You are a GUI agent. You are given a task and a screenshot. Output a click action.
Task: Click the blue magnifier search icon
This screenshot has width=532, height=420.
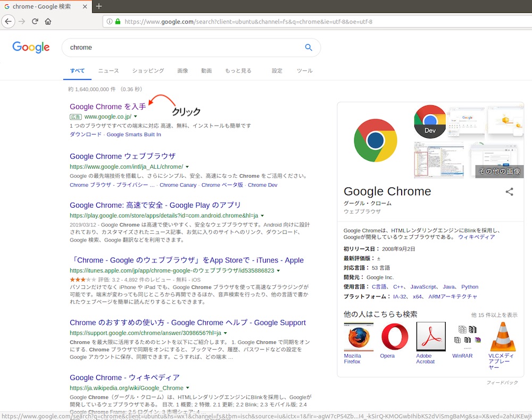(309, 47)
